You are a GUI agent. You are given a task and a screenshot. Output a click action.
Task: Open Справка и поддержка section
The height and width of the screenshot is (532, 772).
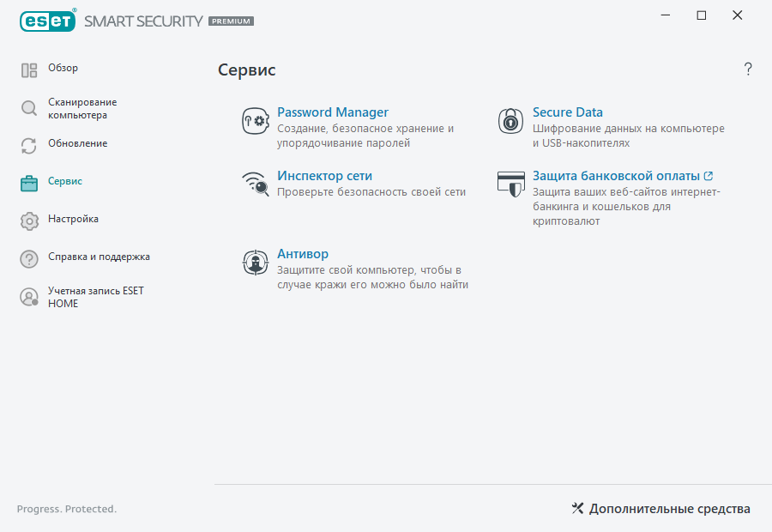pos(99,257)
